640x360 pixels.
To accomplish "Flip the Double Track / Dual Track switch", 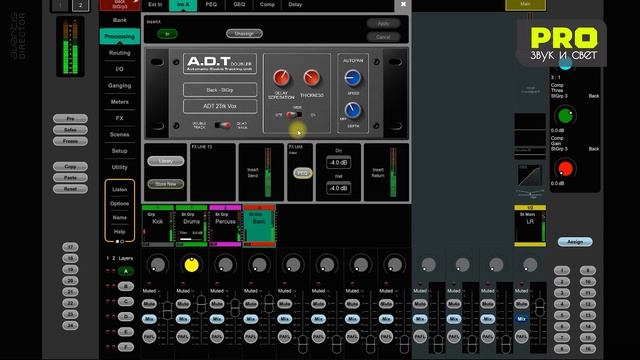I will (223, 125).
